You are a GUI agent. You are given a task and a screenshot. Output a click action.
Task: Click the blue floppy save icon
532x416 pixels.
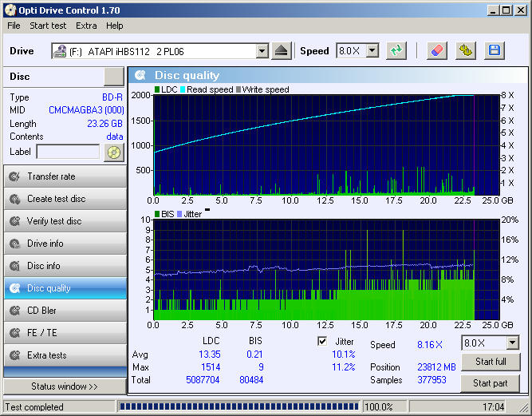[x=495, y=51]
